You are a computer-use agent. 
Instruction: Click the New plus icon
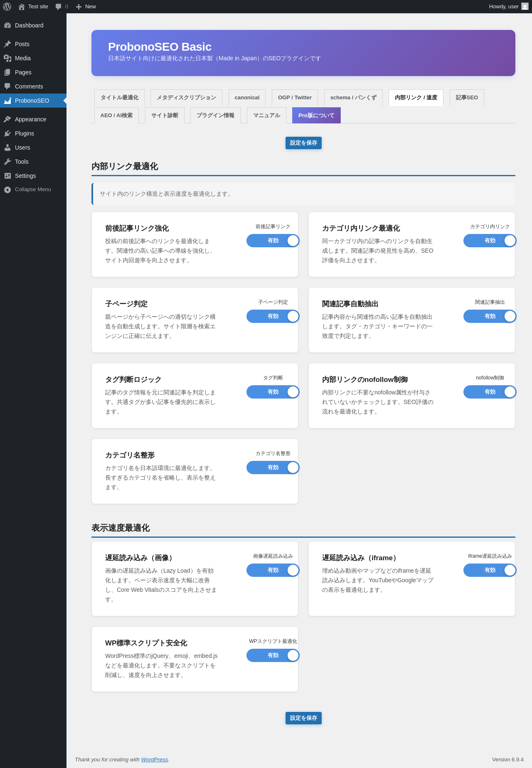point(79,7)
